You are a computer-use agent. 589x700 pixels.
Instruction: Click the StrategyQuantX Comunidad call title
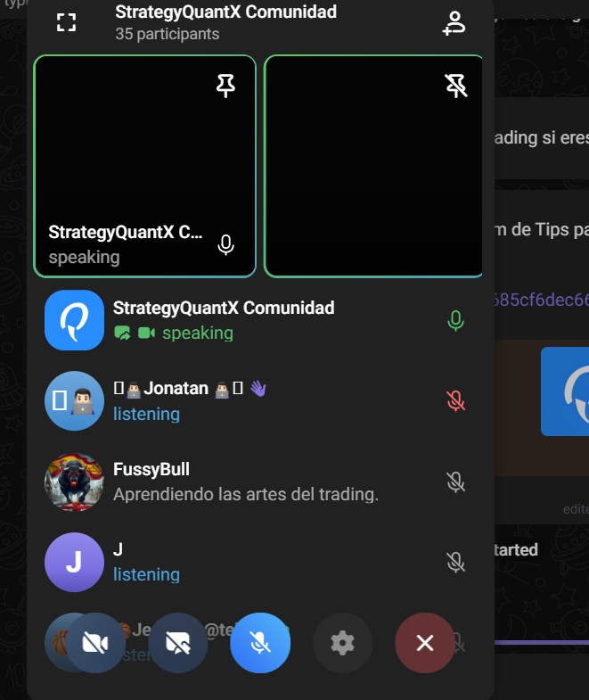coord(225,12)
